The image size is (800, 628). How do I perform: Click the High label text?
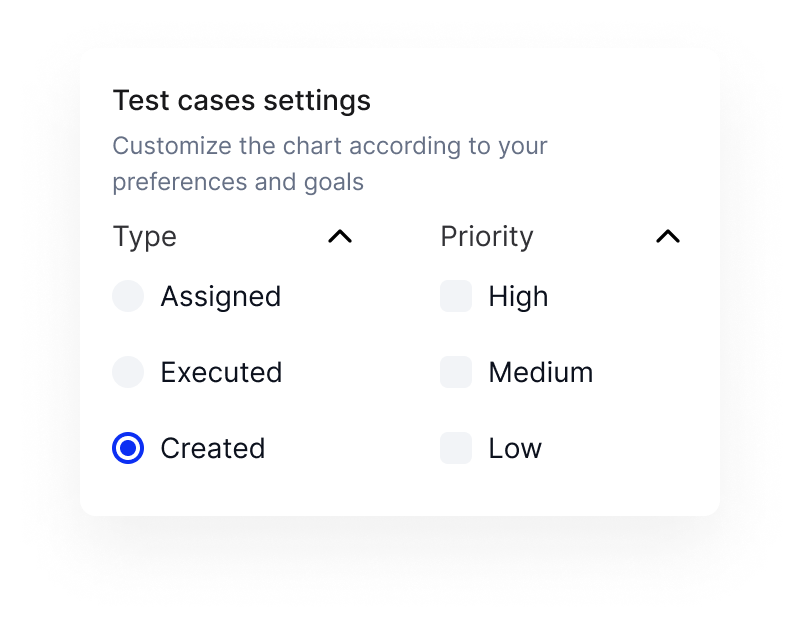(518, 297)
